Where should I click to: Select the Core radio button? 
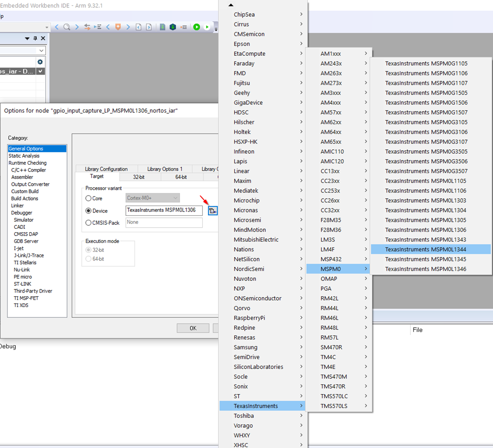(89, 198)
